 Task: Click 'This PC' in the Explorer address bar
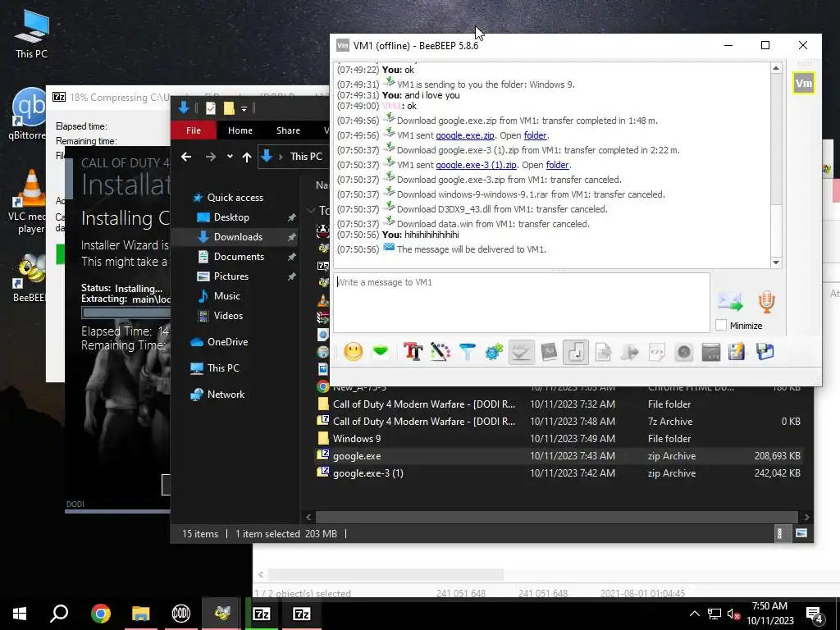tap(306, 157)
